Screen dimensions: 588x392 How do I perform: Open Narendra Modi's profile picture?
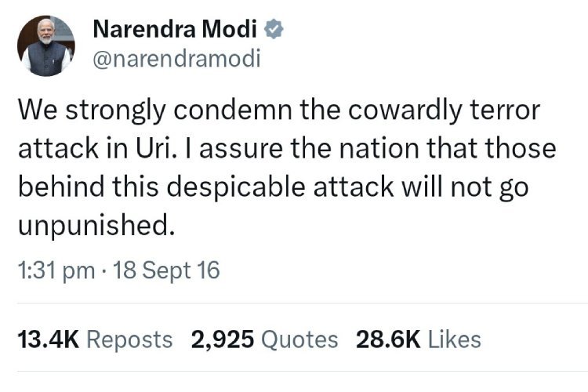coord(45,46)
